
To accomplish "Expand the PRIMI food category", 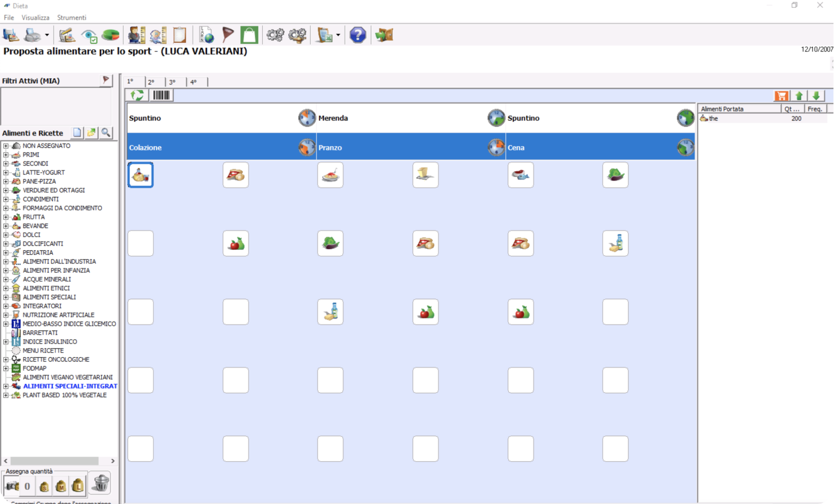I will pos(6,155).
